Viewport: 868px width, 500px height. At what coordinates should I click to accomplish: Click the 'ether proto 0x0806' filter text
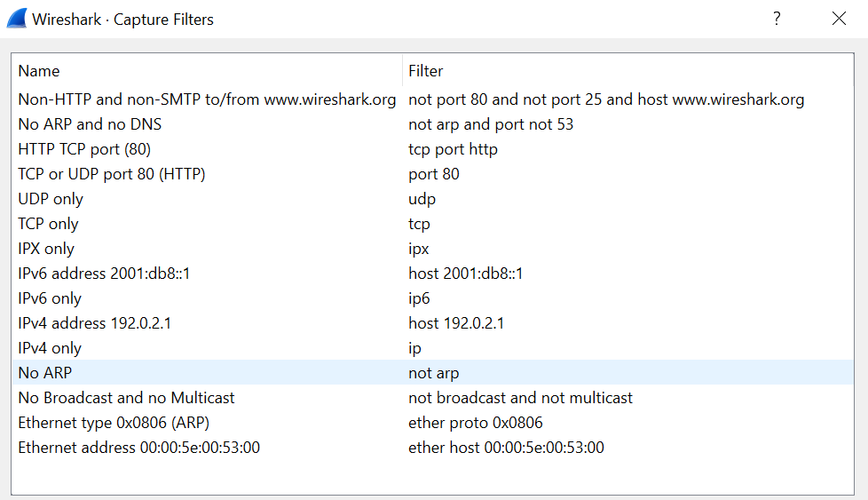[x=476, y=423]
